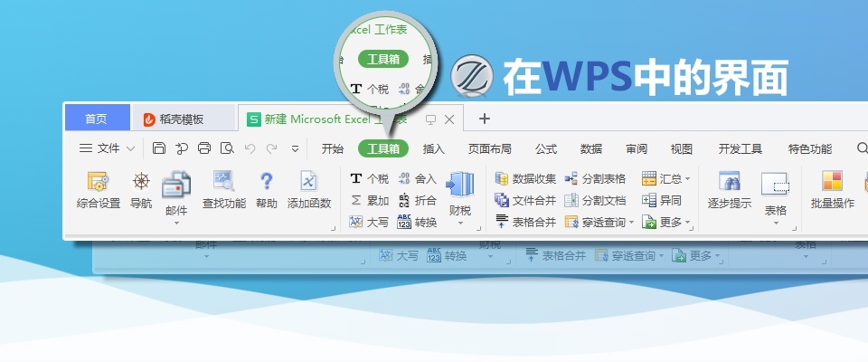Click 分割表格 split table tool
Viewport: 868px width, 362px height.
595,179
